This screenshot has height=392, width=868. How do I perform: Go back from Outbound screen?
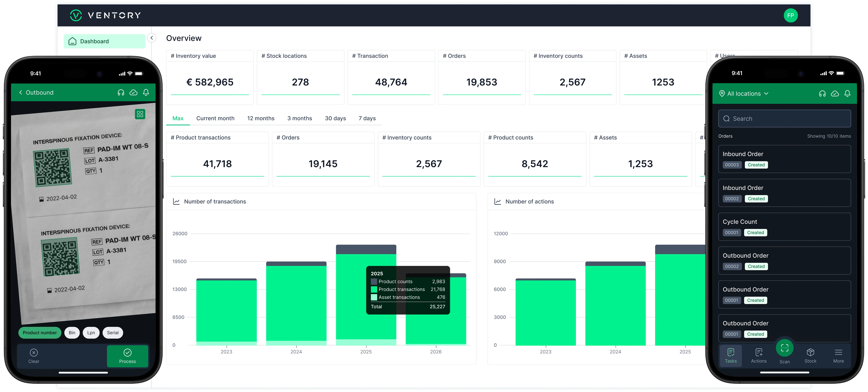tap(21, 92)
